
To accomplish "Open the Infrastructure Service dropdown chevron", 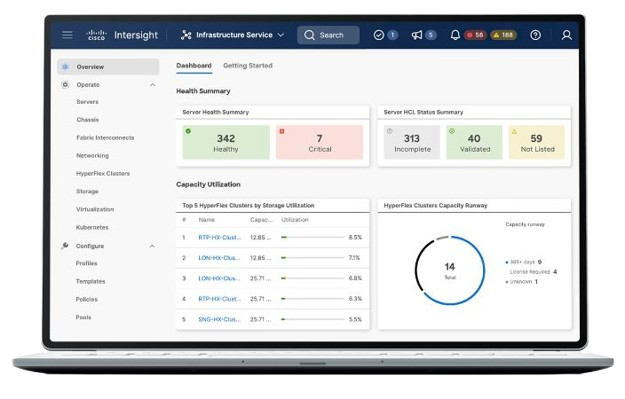I will point(281,35).
